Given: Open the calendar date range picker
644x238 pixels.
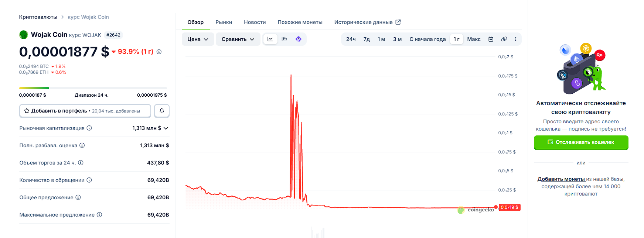Looking at the screenshot, I should pyautogui.click(x=491, y=39).
